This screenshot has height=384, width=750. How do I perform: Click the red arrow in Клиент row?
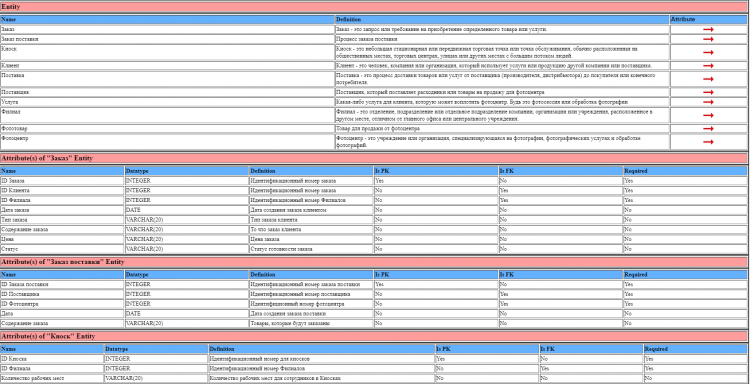(x=708, y=66)
